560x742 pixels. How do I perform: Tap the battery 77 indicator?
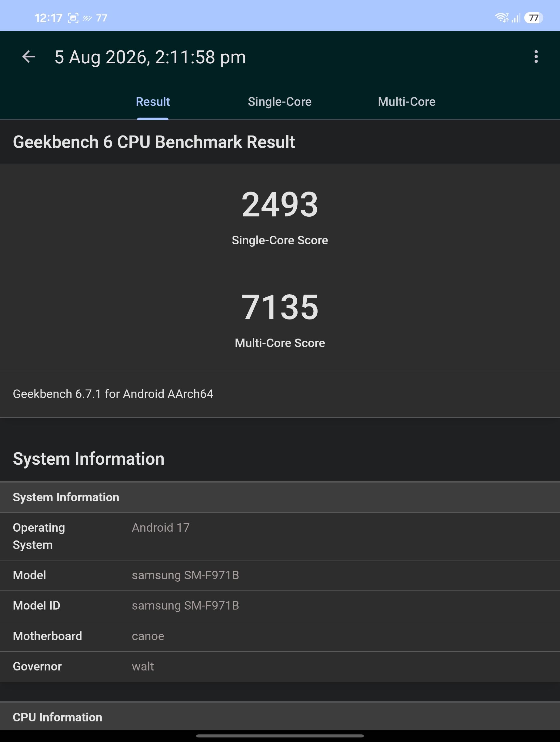point(533,18)
